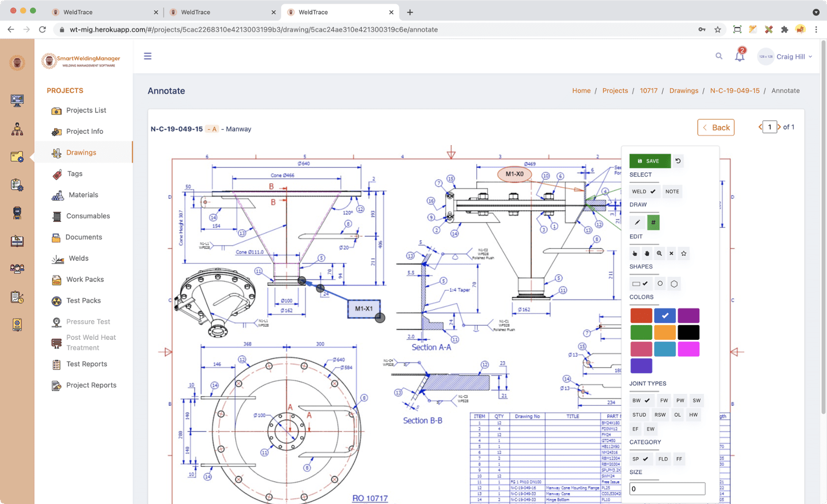The width and height of the screenshot is (827, 504).
Task: Open the hamburger navigation menu
Action: [x=148, y=56]
